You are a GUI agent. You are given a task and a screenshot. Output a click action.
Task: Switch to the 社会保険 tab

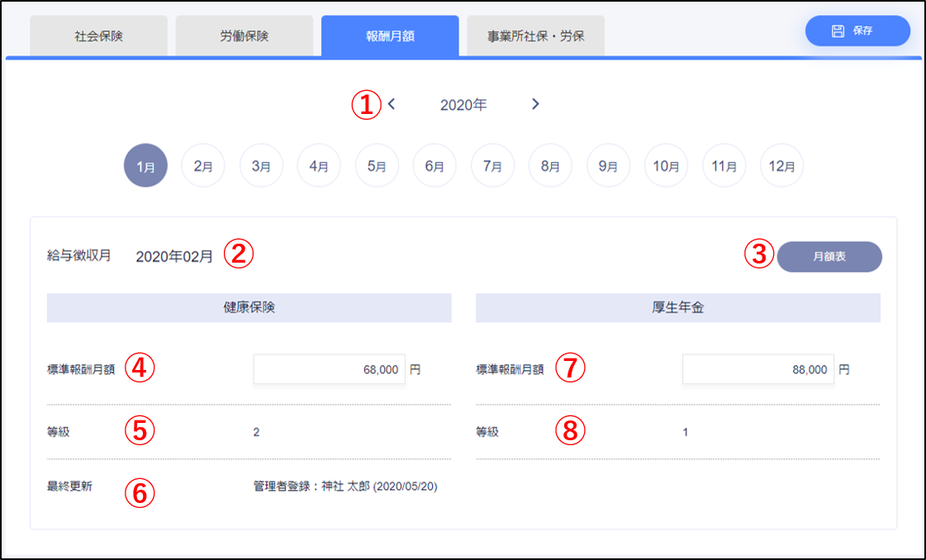pos(99,36)
